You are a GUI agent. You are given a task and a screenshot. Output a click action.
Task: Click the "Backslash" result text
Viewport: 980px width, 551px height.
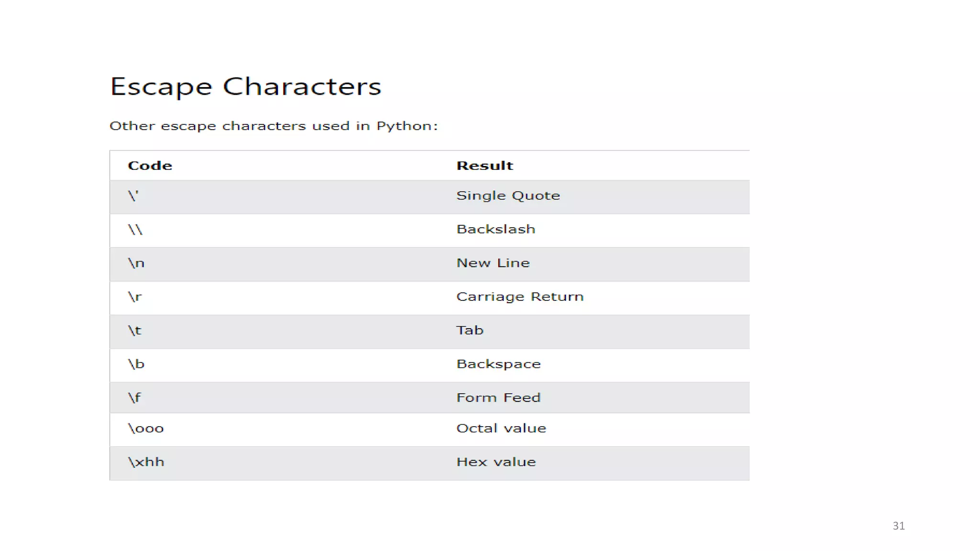(x=495, y=230)
